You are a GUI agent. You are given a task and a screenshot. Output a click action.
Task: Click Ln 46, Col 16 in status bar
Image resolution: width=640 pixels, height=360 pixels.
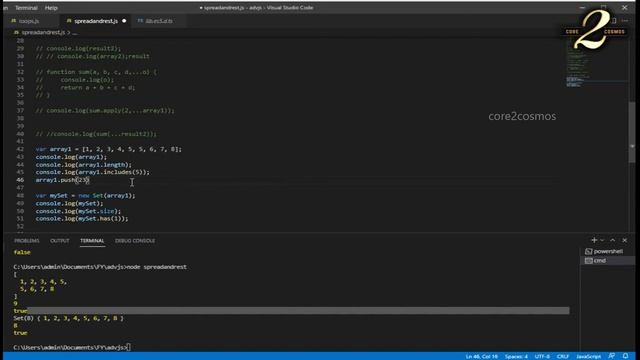[482, 356]
